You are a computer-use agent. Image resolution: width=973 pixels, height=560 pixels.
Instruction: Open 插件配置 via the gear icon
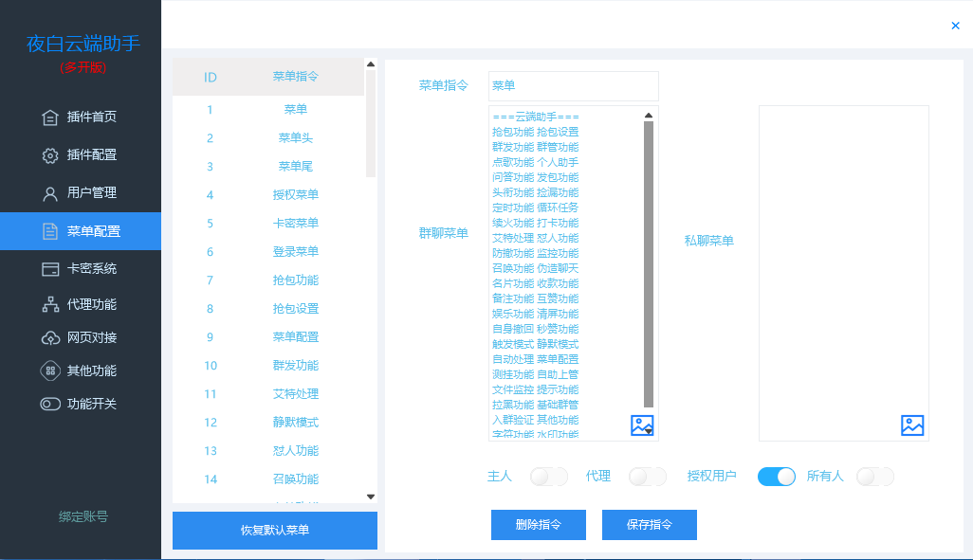48,153
